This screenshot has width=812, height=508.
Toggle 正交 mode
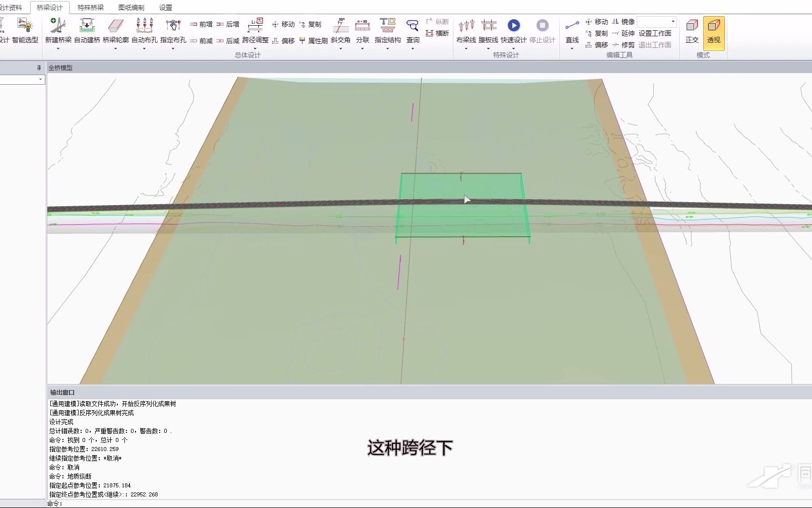point(692,31)
